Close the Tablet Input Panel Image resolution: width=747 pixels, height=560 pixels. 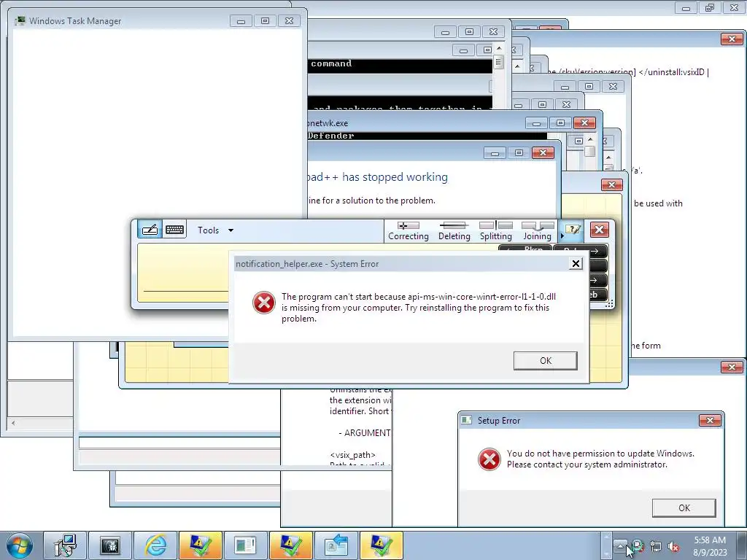[x=600, y=230]
